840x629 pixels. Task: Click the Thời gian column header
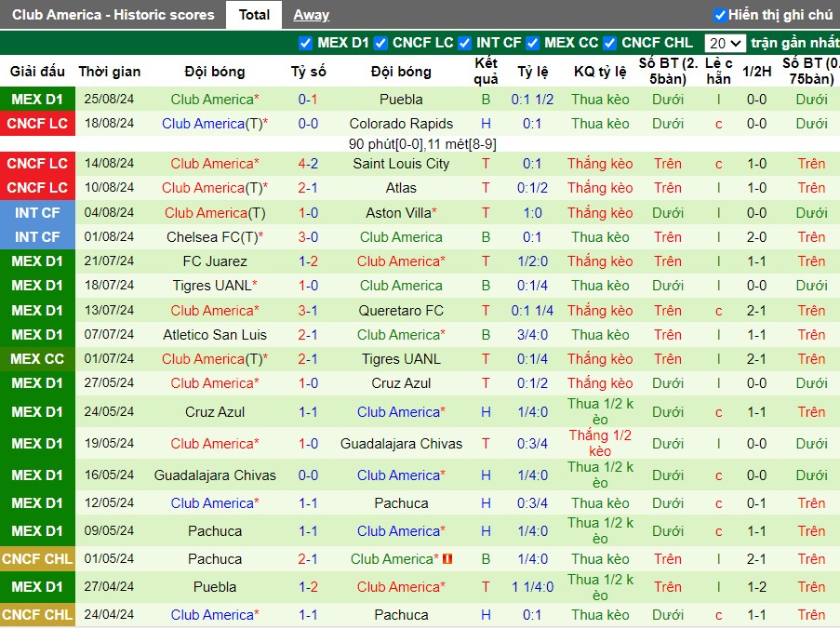click(x=109, y=72)
